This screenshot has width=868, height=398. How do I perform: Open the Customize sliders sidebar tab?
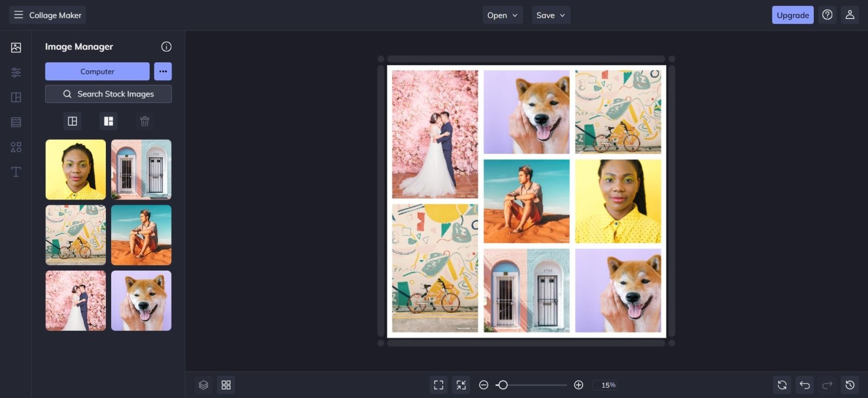pos(16,72)
